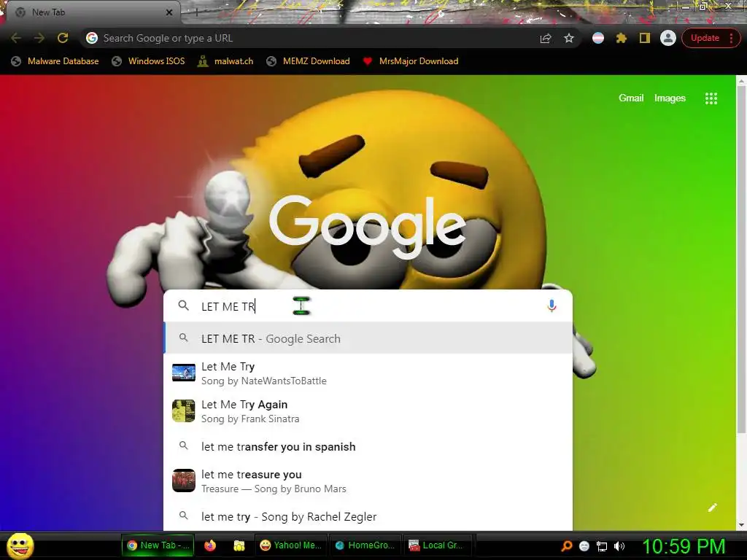This screenshot has width=747, height=560.
Task: Go forward with the forward arrow
Action: [39, 38]
